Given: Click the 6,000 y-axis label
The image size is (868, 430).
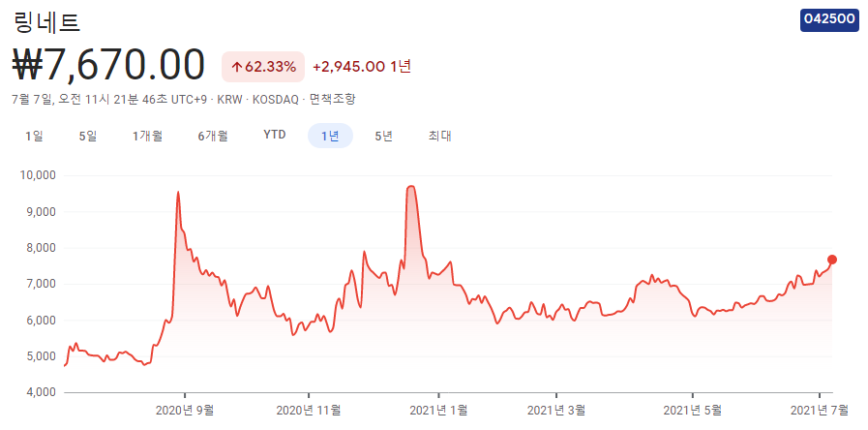Looking at the screenshot, I should coord(41,321).
